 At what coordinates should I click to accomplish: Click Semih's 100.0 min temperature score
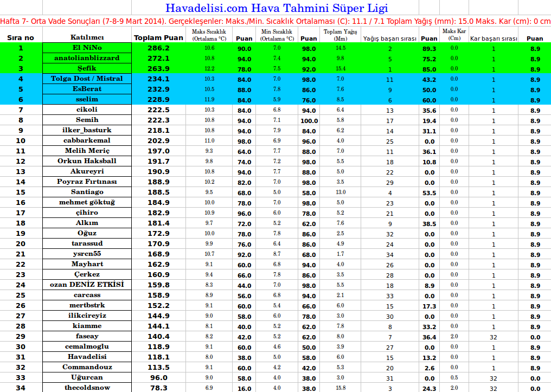click(x=309, y=120)
